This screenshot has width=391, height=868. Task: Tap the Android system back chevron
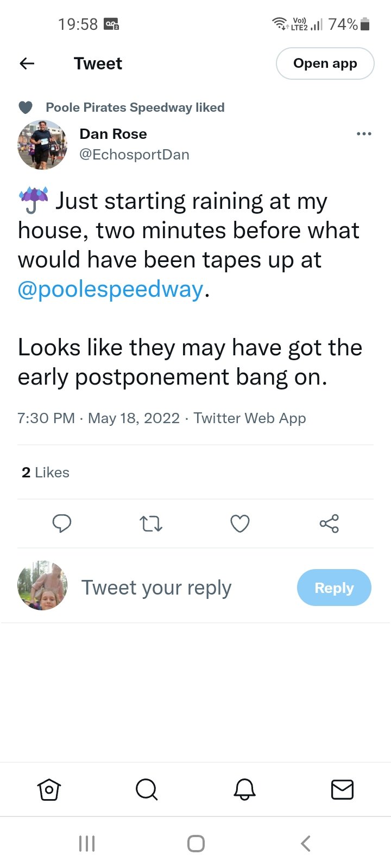[306, 844]
